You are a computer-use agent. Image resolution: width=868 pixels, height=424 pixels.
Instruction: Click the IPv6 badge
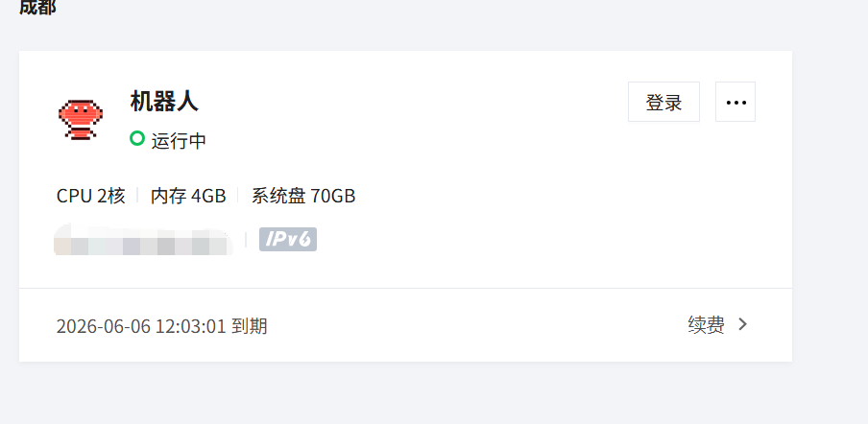[x=288, y=239]
